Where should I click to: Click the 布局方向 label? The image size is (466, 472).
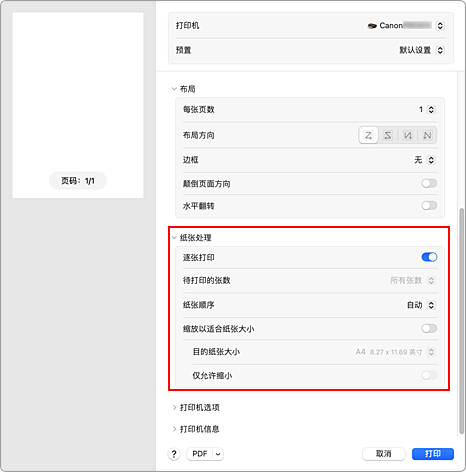198,135
